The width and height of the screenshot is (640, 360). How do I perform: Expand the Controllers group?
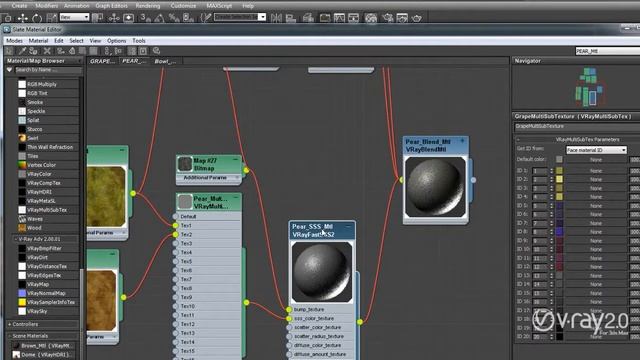(9, 324)
